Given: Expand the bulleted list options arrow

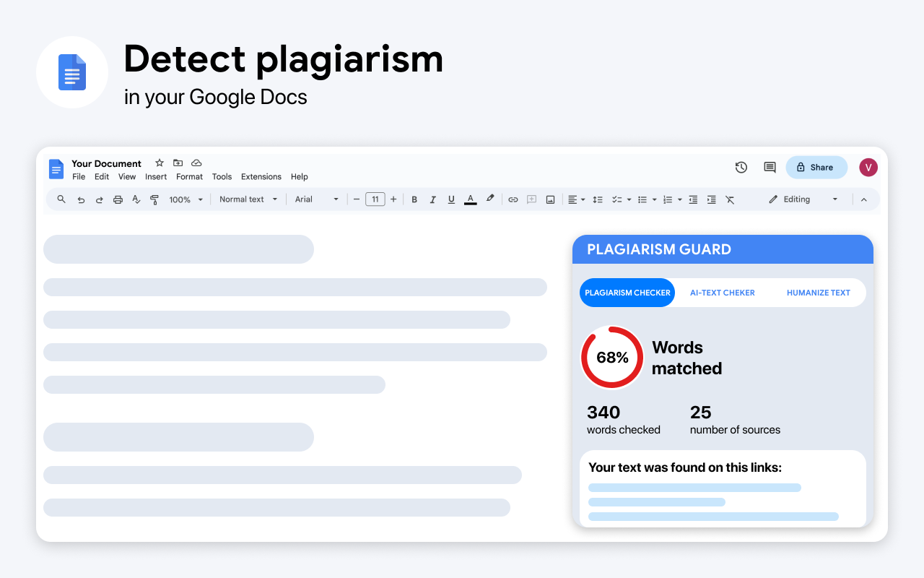Looking at the screenshot, I should click(654, 199).
